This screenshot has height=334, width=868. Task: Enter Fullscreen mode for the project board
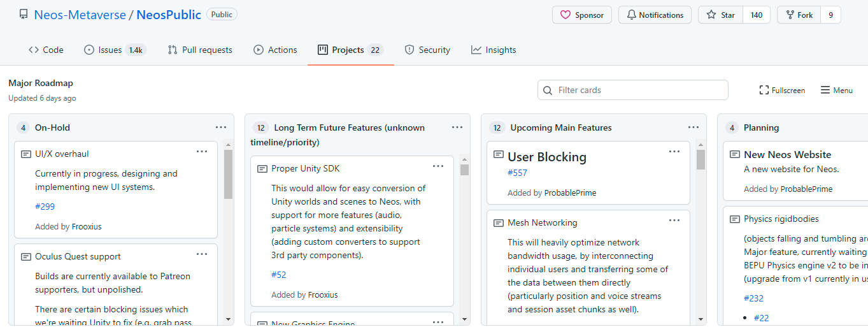coord(782,91)
